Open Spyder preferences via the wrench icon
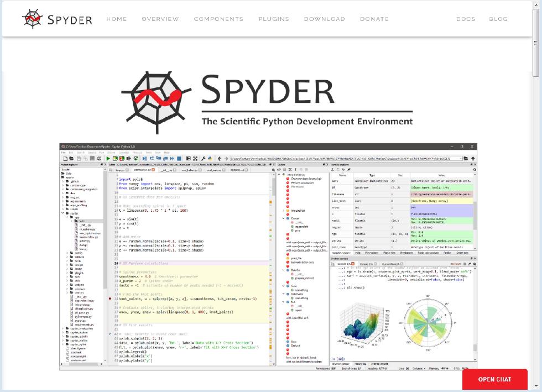 pyautogui.click(x=203, y=159)
